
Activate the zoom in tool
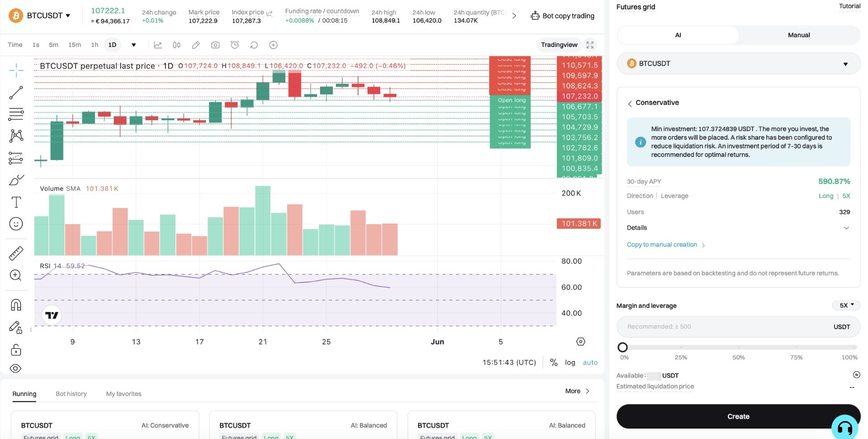pos(16,275)
